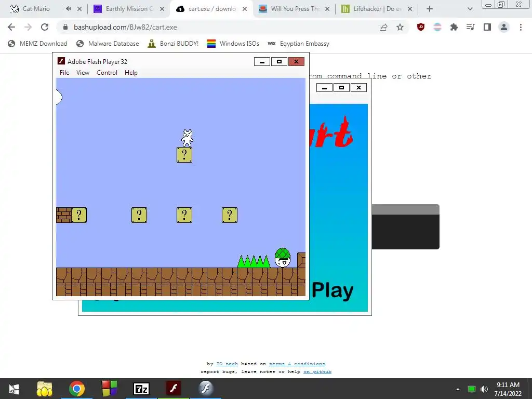Open the volume speaker tray icon
532x399 pixels.
tap(484, 389)
